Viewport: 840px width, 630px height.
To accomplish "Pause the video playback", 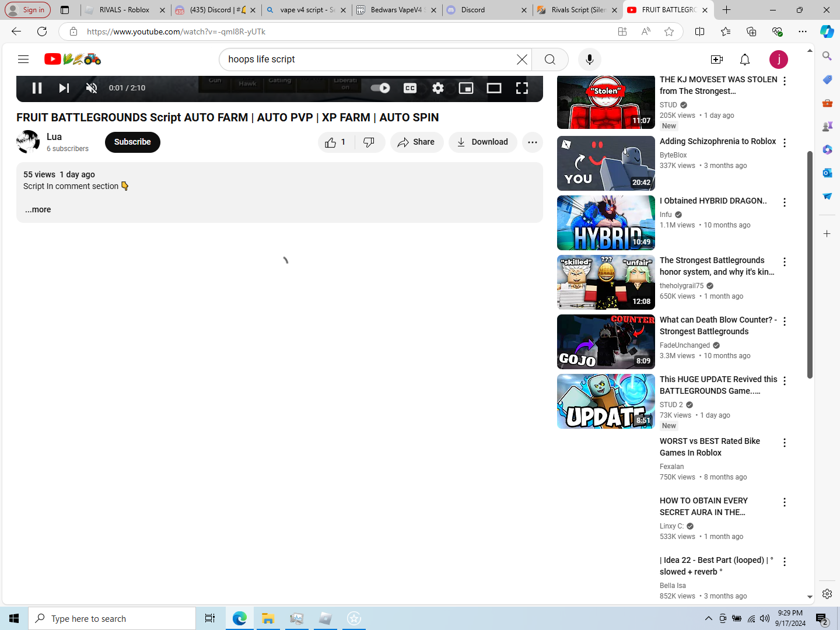I will point(37,88).
